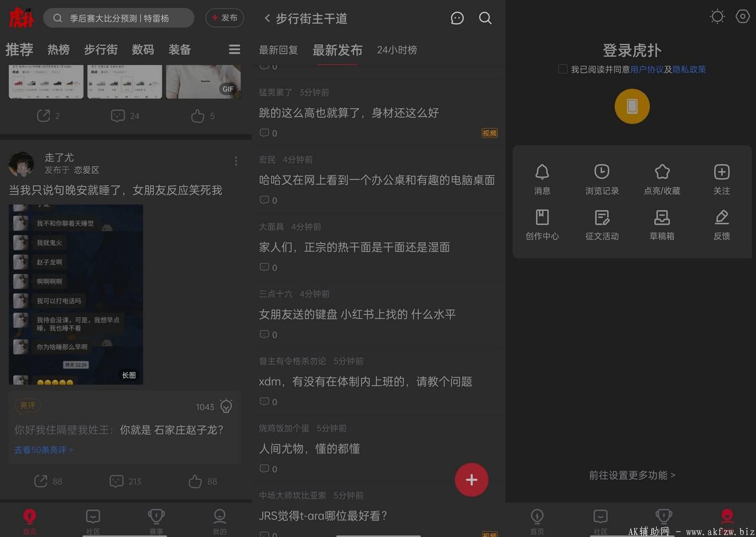The image size is (756, 537).
Task: Tap the red plus new post button
Action: (472, 480)
